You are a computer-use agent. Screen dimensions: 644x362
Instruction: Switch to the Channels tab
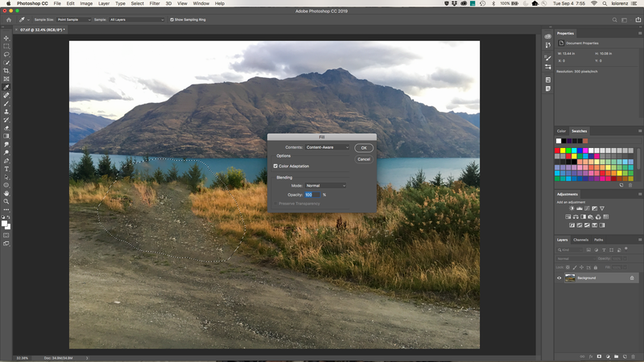[x=580, y=240]
